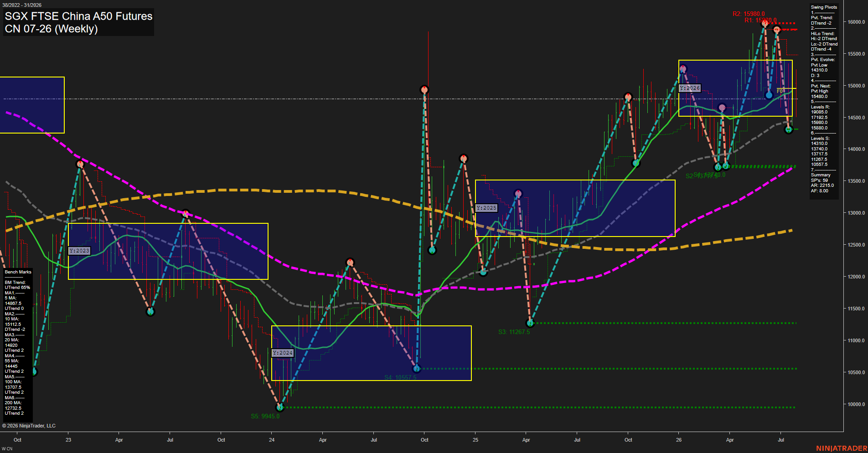Image resolution: width=868 pixels, height=453 pixels.
Task: Select the 17192.5 resistance level value
Action: (x=819, y=118)
